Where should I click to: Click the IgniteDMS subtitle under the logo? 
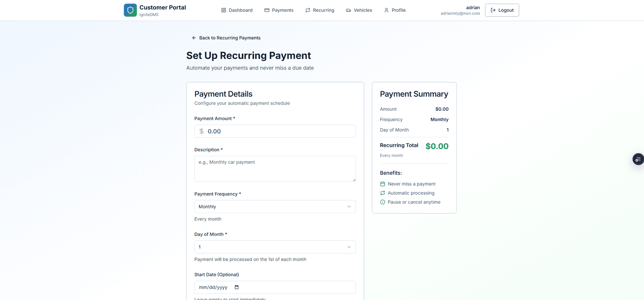point(149,15)
